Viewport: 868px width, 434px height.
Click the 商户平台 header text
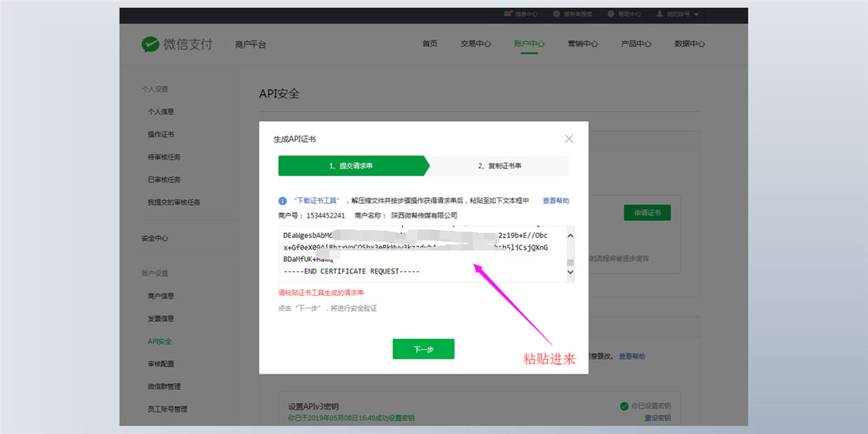[x=250, y=45]
